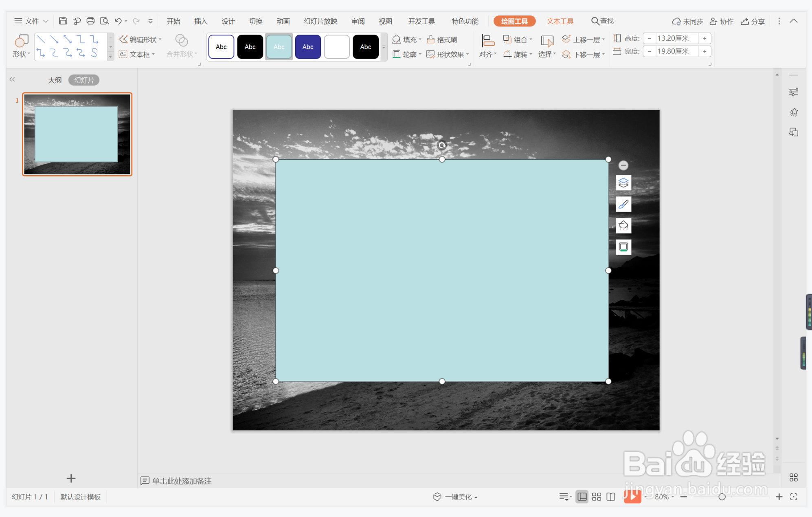
Task: Redo the last action
Action: [x=136, y=21]
